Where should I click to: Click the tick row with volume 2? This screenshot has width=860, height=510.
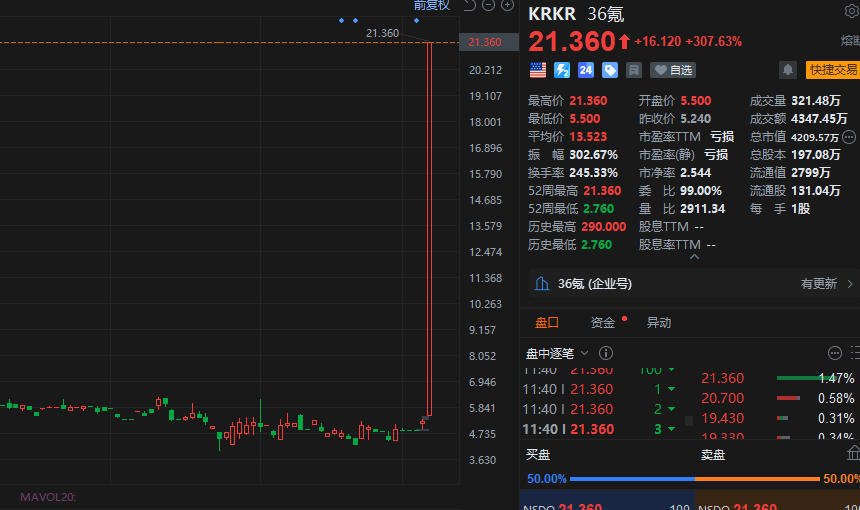602,409
